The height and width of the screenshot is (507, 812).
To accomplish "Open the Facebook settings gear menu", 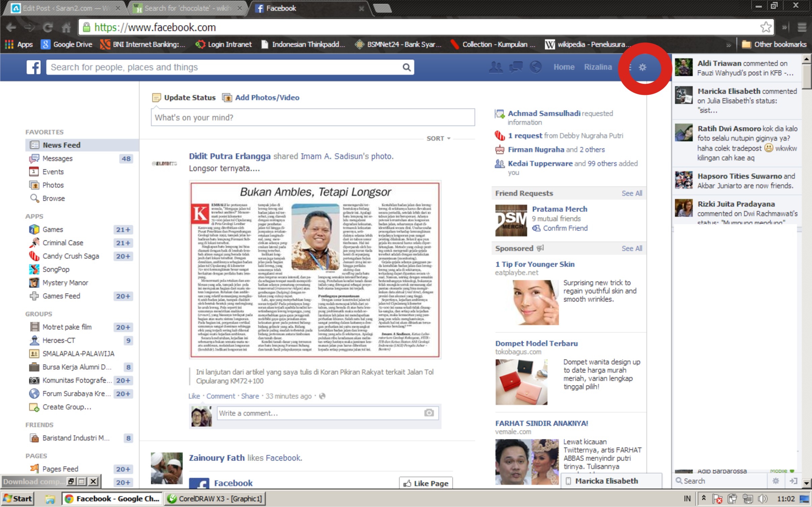I will (643, 67).
